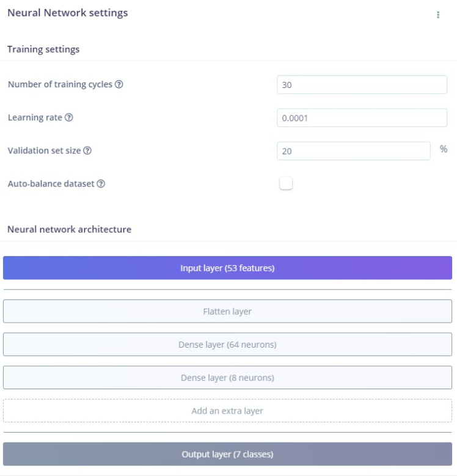Open the three-dot options menu
Screen dimensions: 457x476
click(438, 15)
